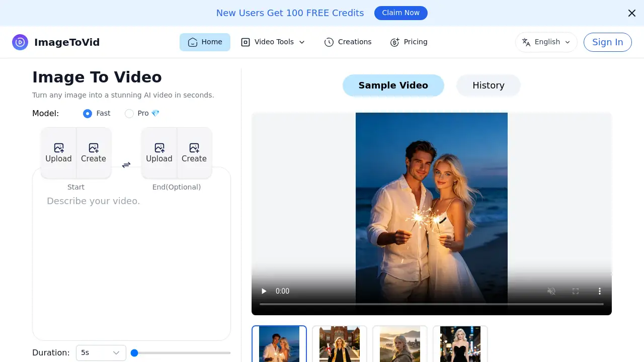Image resolution: width=644 pixels, height=362 pixels.
Task: Switch to the History tab
Action: click(489, 85)
